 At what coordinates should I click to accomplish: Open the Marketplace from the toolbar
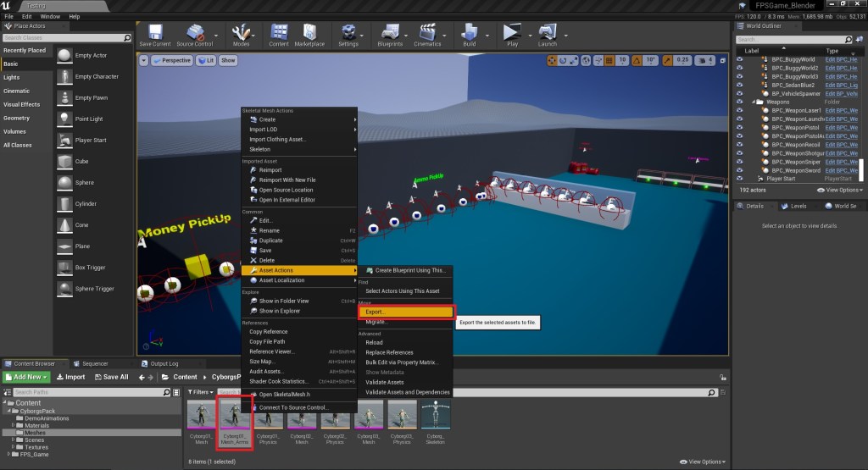click(309, 32)
